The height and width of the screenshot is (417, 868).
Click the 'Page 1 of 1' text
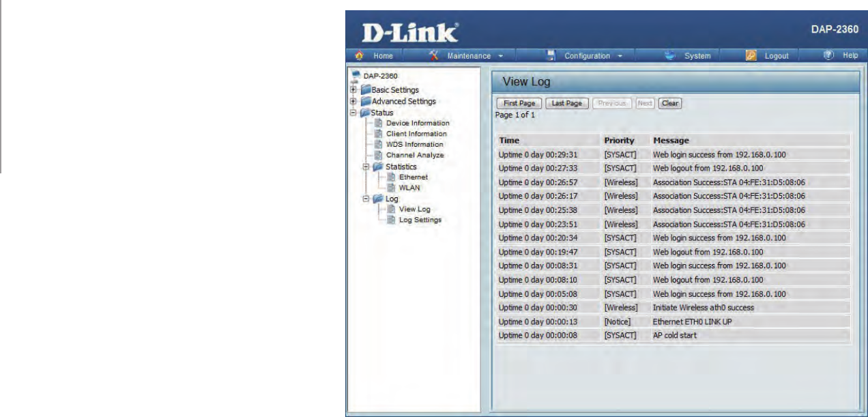(515, 115)
